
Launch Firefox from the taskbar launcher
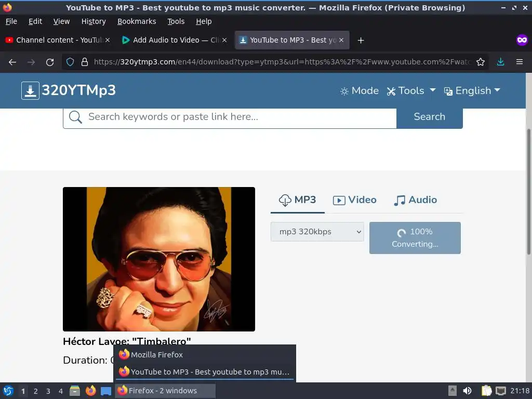tap(90, 391)
